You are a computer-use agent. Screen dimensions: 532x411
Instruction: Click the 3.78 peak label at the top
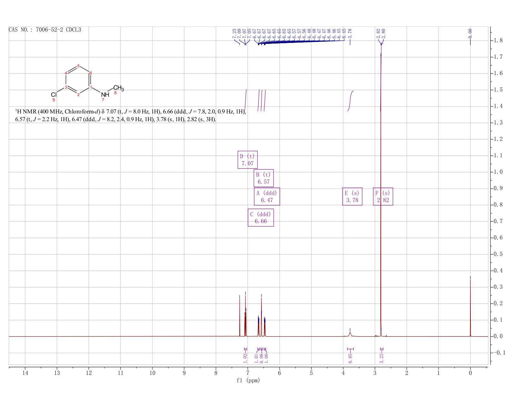pos(350,33)
